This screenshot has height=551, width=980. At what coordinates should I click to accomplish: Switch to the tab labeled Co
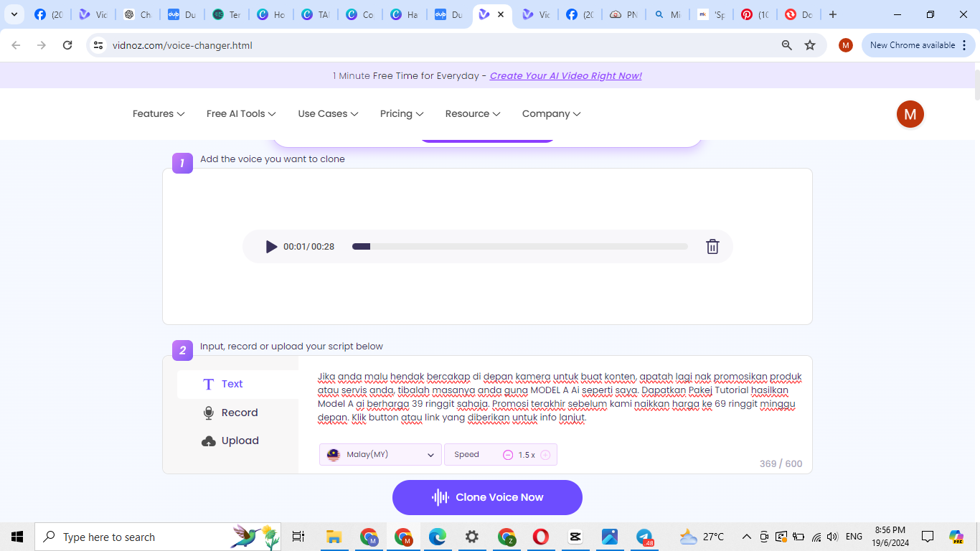pos(360,14)
